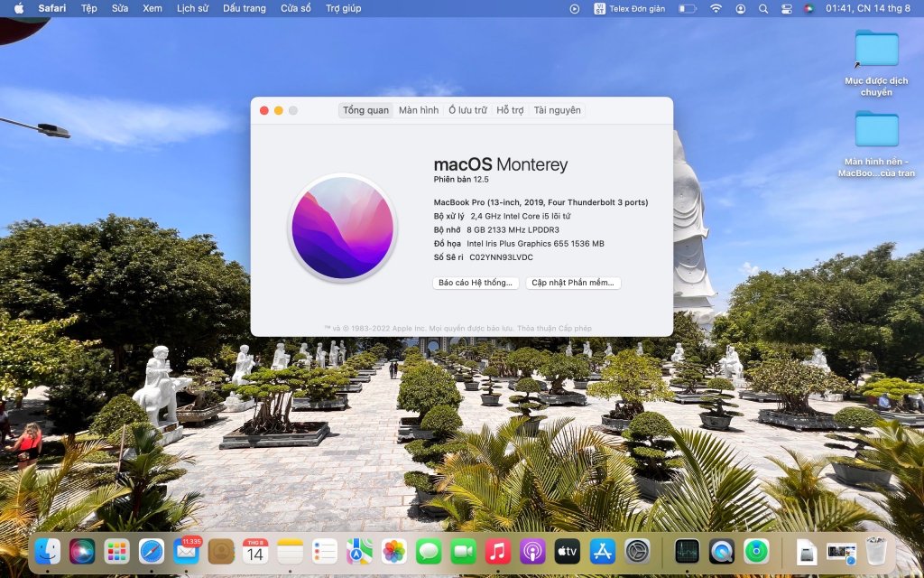Open the Trợ giúp menu
Screen dimensions: 924x578
pyautogui.click(x=343, y=8)
